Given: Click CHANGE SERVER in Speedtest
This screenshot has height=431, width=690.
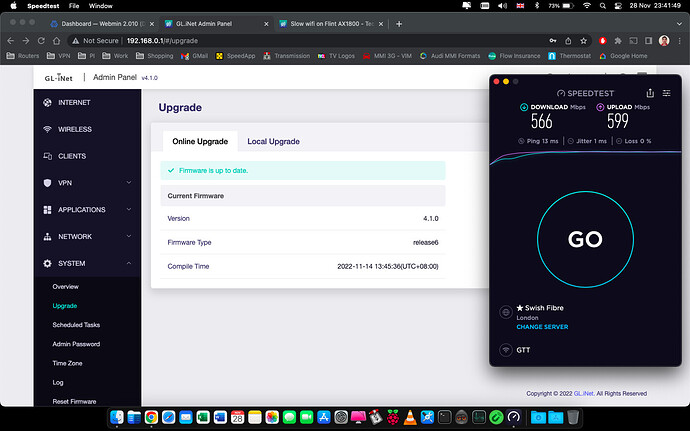Looking at the screenshot, I should 542,327.
